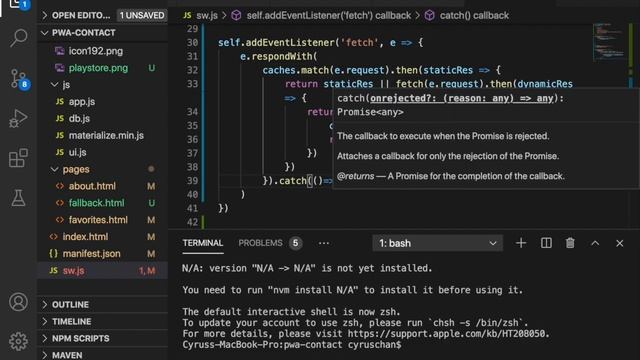Image resolution: width=640 pixels, height=360 pixels.
Task: Click the terminal prompt line
Action: pyautogui.click(x=292, y=344)
